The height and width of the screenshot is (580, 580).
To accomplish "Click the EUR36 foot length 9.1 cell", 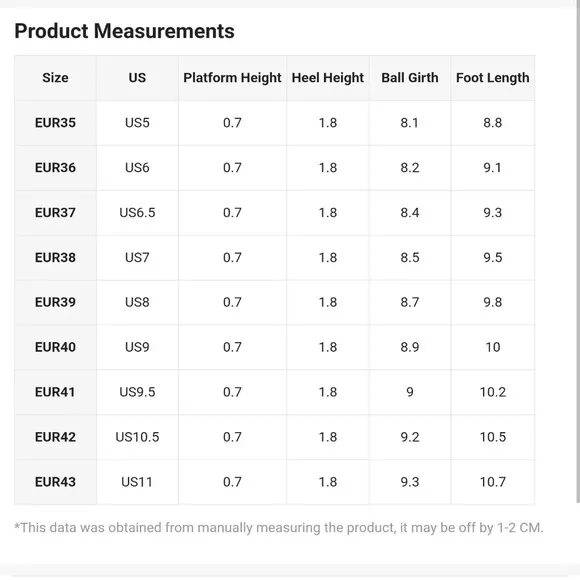I will click(493, 168).
